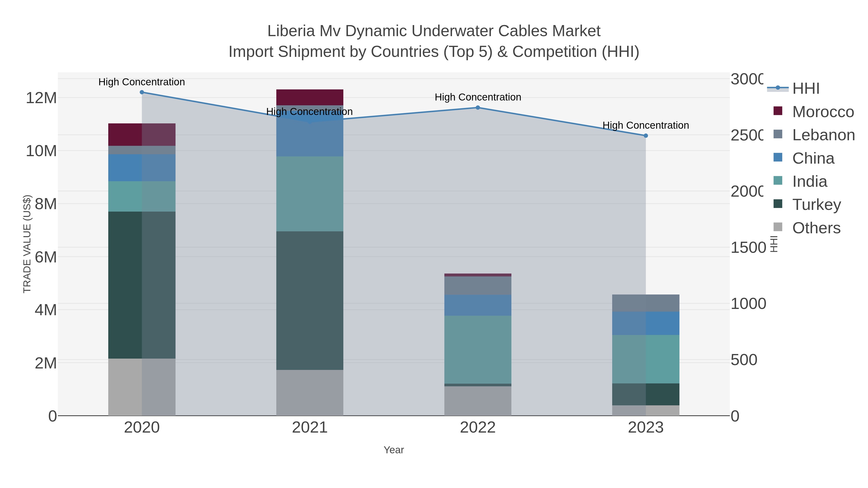The image size is (868, 488).
Task: Click the 8M tick on trade value axis
Action: pos(46,204)
